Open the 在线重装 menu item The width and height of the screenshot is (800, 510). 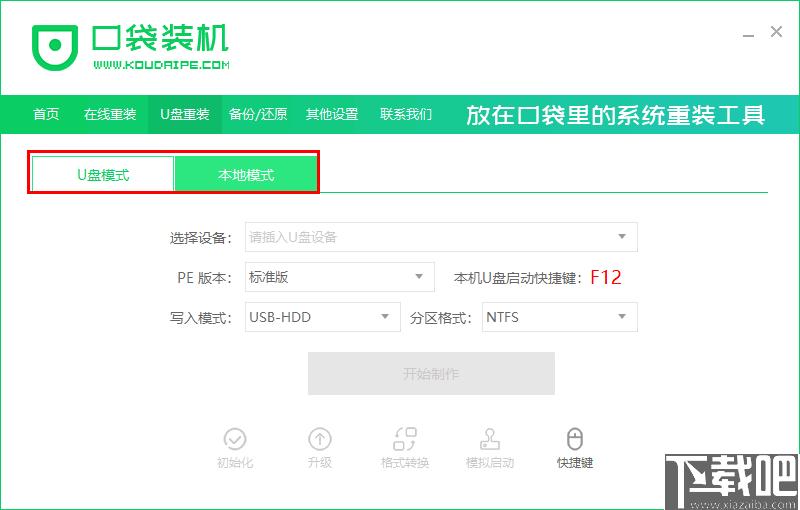click(110, 114)
